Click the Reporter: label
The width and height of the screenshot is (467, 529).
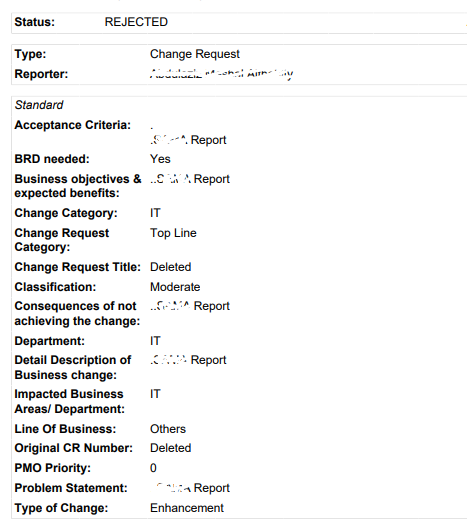point(41,74)
